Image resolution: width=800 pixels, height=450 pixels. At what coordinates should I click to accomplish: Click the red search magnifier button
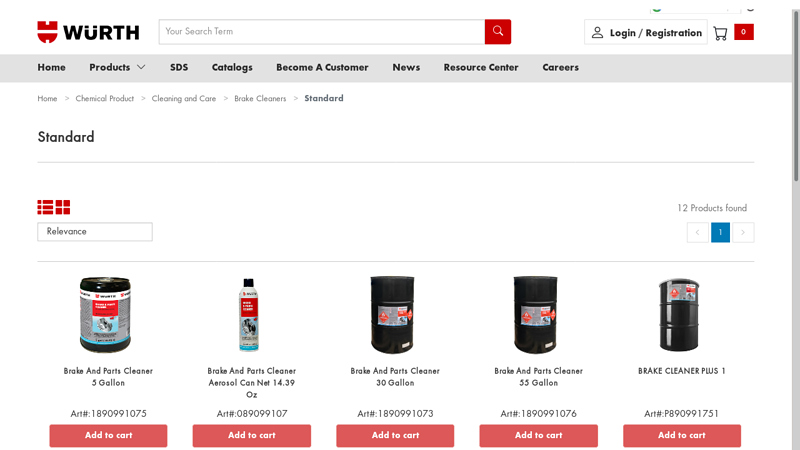pyautogui.click(x=497, y=32)
